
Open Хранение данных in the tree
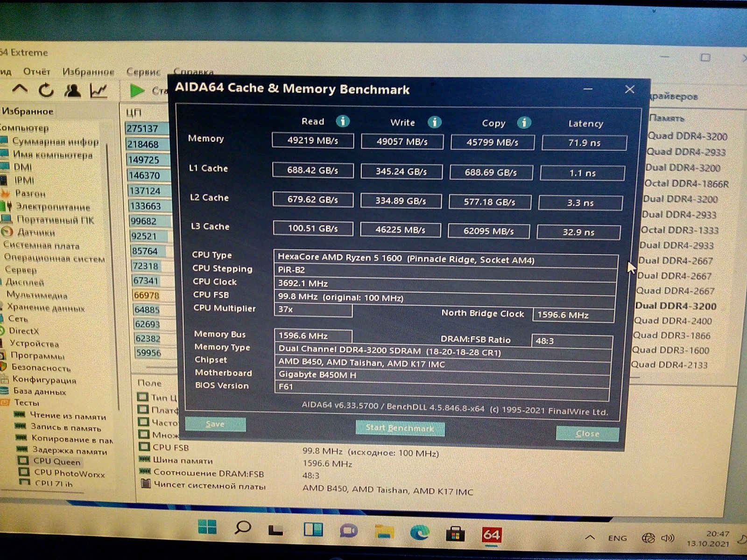pyautogui.click(x=46, y=308)
